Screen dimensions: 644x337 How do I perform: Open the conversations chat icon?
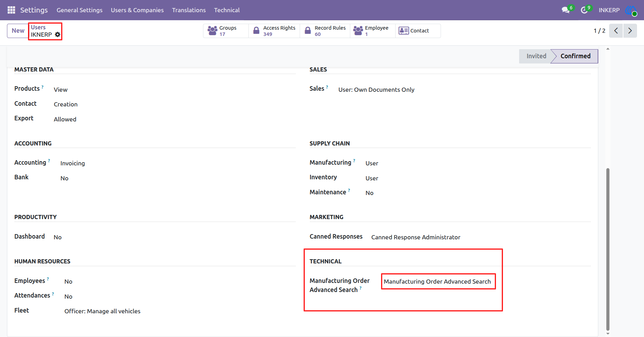(x=566, y=10)
